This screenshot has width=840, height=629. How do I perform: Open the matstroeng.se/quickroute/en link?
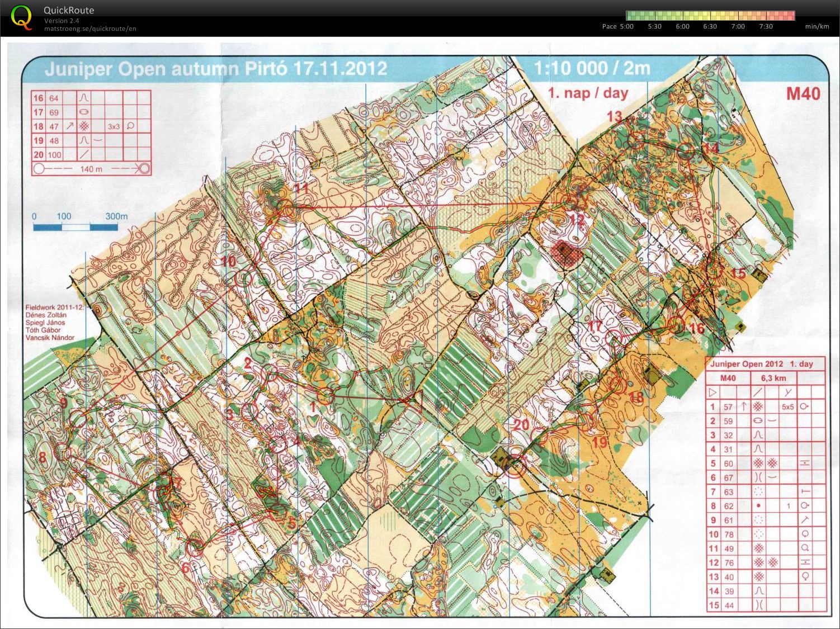pos(90,29)
